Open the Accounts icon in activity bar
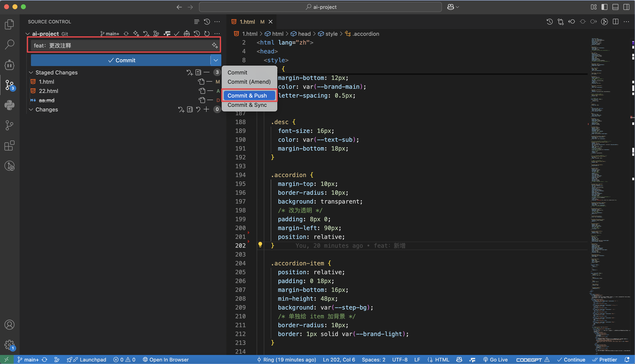 coord(9,325)
